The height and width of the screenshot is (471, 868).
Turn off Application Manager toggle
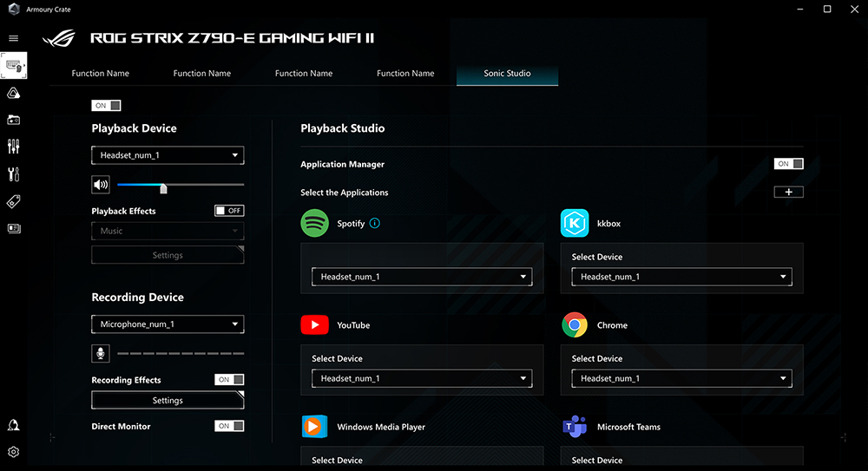[788, 164]
